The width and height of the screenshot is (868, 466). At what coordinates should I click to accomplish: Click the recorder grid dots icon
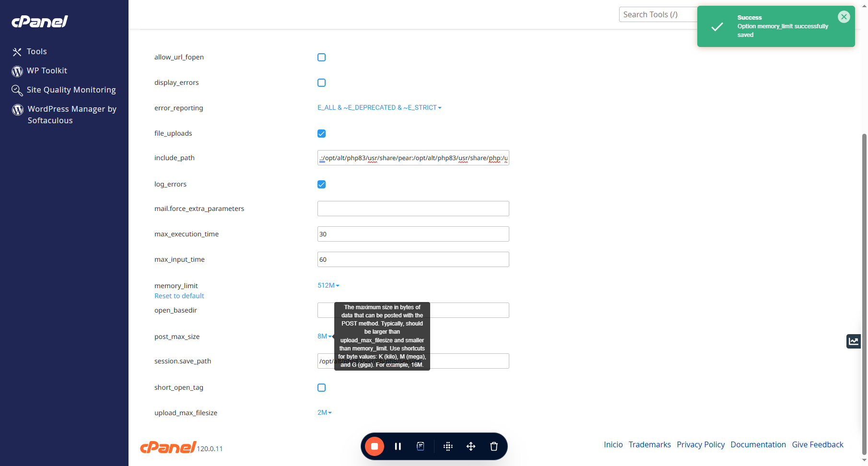[x=448, y=446]
